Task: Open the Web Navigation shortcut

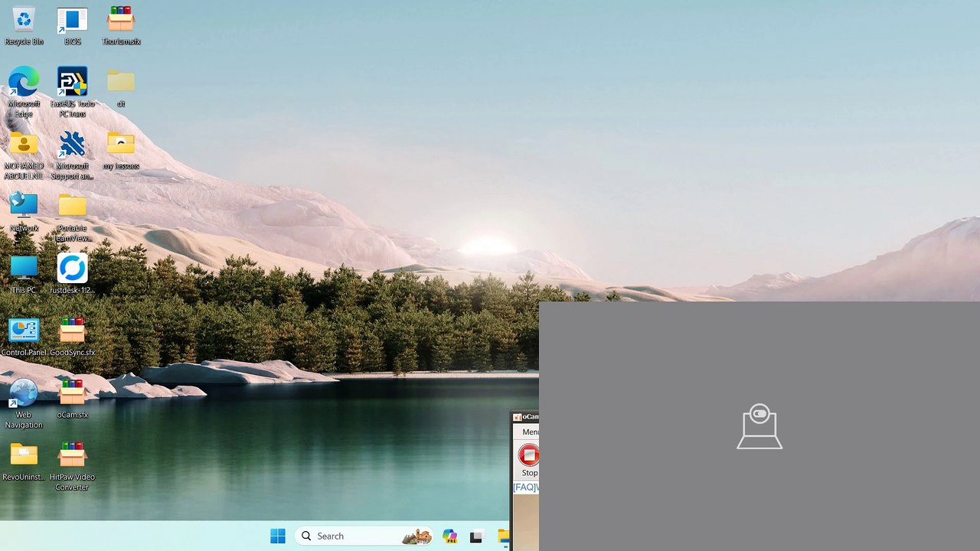Action: (x=24, y=404)
